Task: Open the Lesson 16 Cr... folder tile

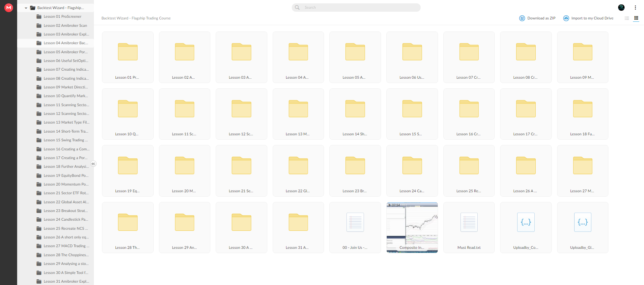Action: pos(469,114)
